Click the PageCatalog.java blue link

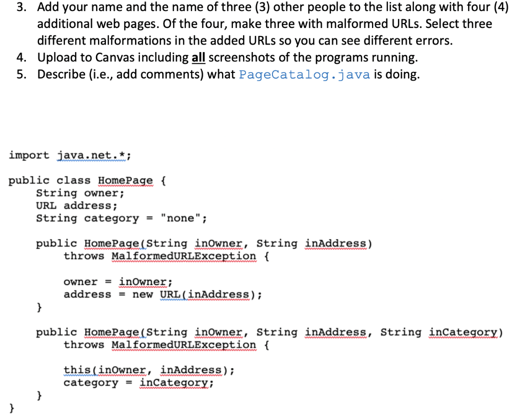(304, 74)
